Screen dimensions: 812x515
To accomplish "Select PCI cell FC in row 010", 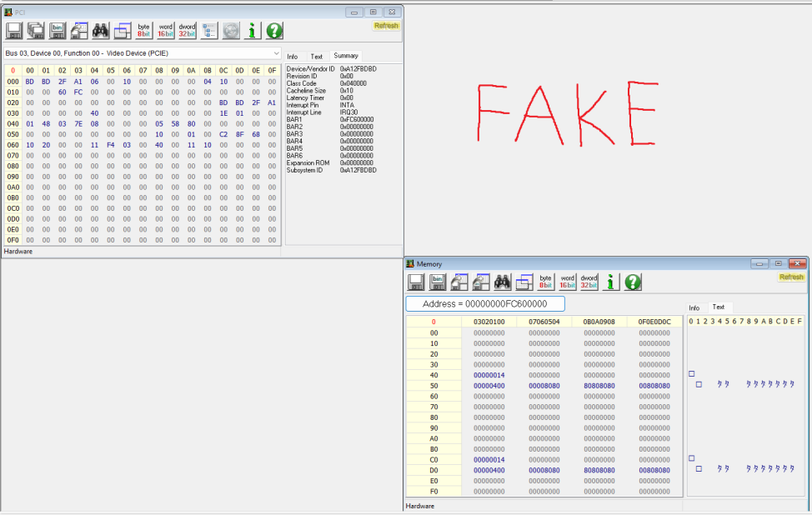I will pos(78,92).
